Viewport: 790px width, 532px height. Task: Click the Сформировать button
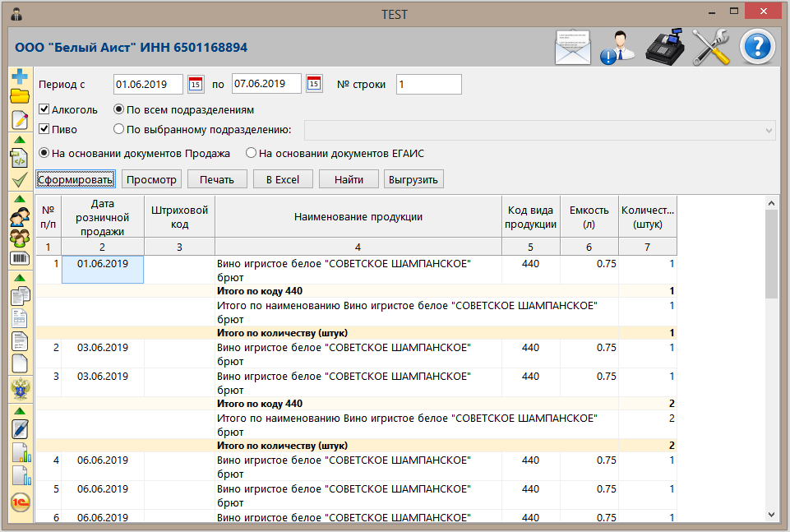tap(76, 179)
